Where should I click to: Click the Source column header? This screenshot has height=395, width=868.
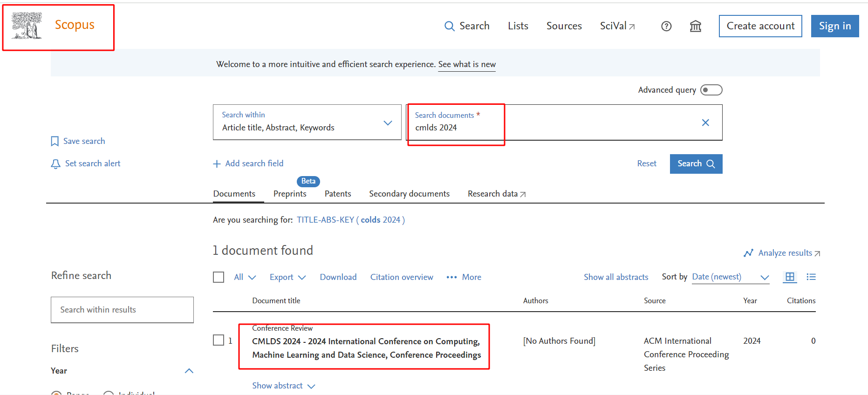tap(655, 301)
